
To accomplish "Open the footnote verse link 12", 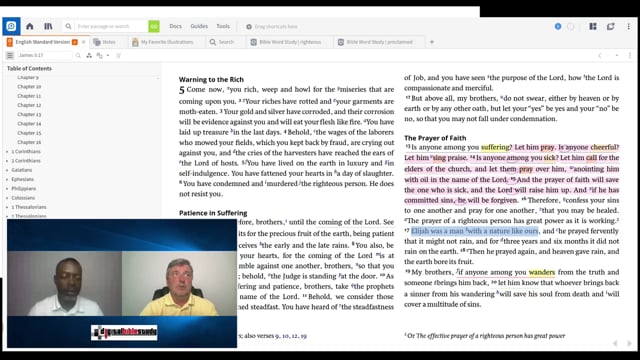I will (x=295, y=336).
